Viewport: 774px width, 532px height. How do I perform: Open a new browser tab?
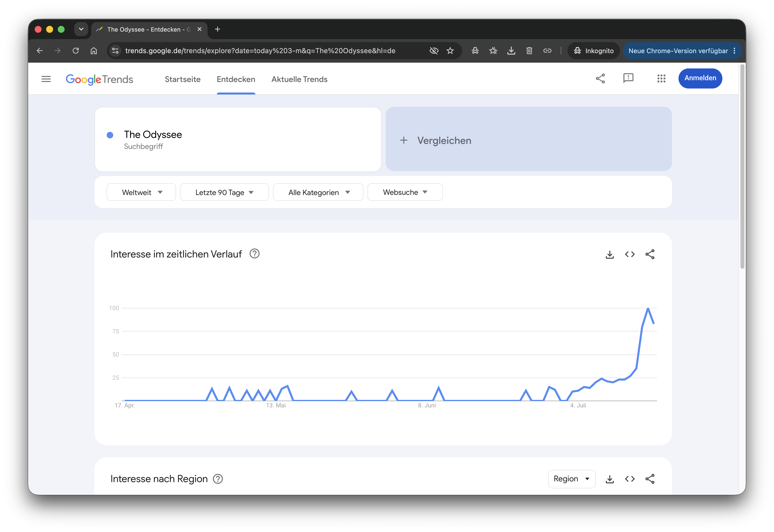click(217, 29)
